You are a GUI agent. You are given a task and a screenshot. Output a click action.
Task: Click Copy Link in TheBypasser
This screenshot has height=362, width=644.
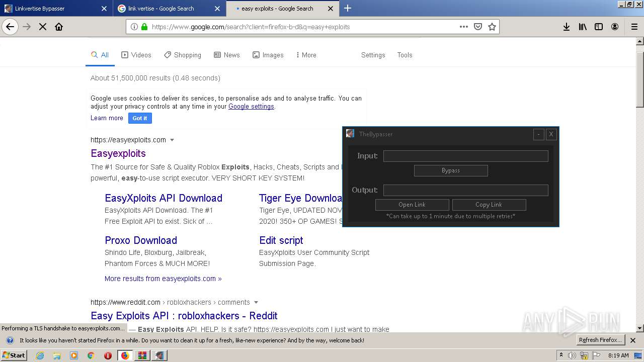coord(489,205)
